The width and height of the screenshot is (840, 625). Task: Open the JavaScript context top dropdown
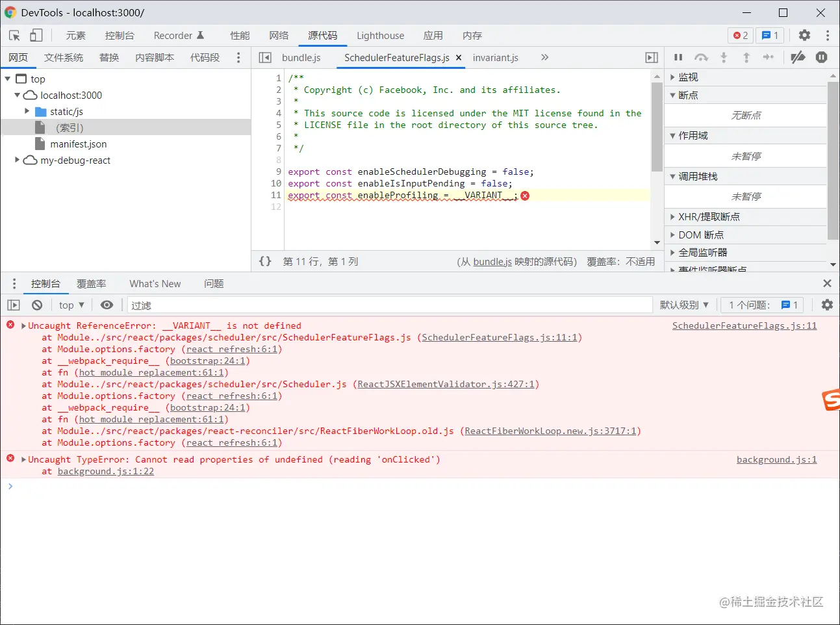[71, 305]
